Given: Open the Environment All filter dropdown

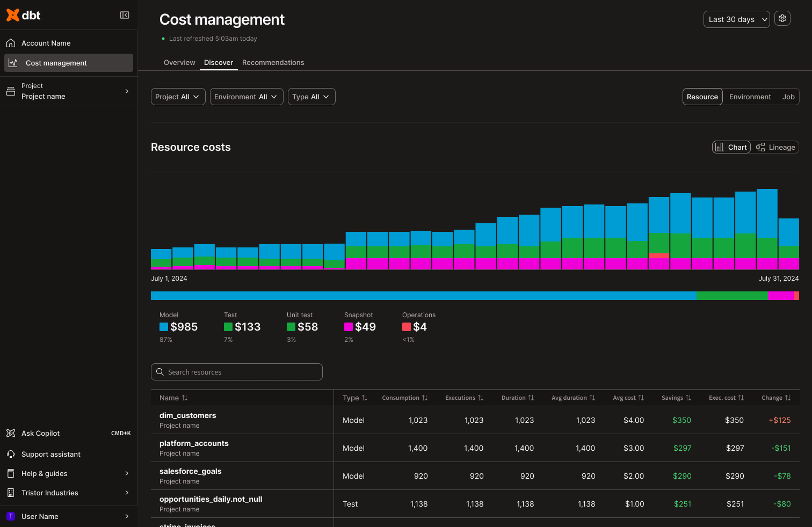Looking at the screenshot, I should coord(247,97).
